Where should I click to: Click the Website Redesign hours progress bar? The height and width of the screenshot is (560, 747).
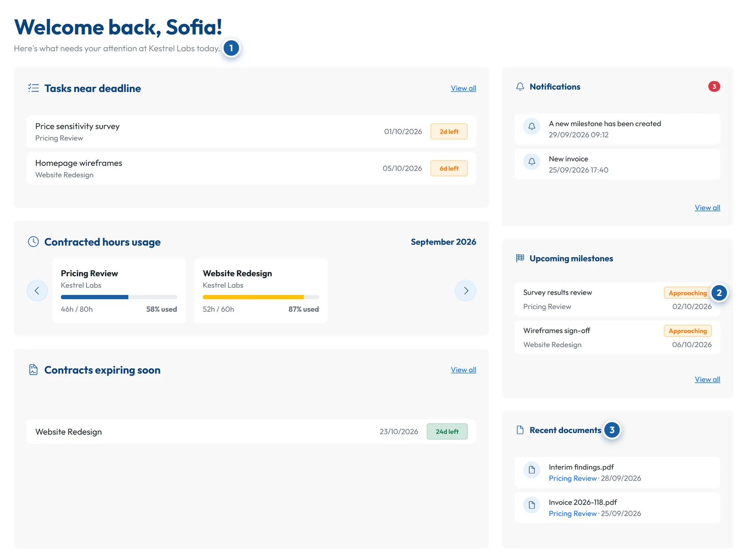(261, 297)
